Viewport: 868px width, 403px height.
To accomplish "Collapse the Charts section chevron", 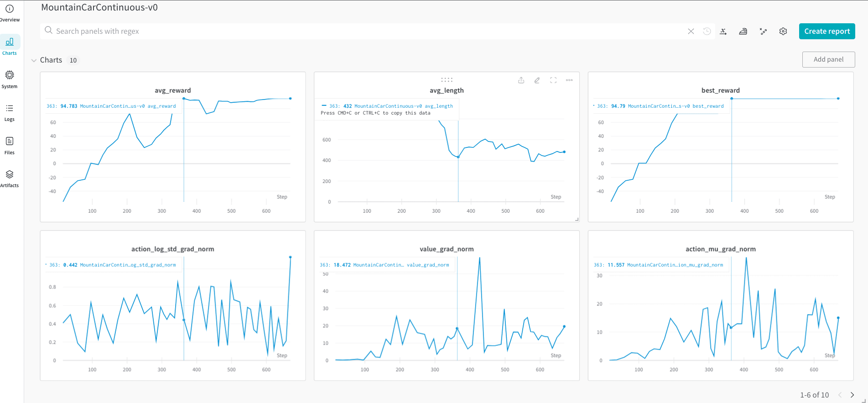I will (x=34, y=60).
